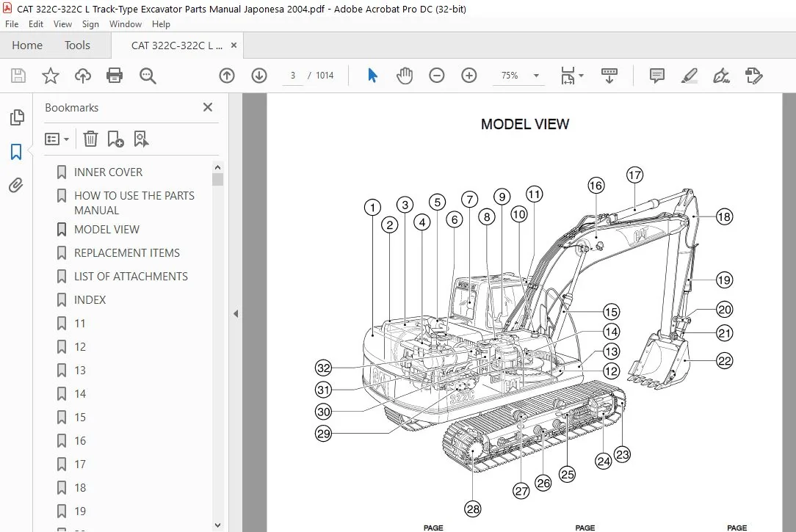Add a comment with the speech bubble icon
The image size is (796, 532).
click(657, 76)
